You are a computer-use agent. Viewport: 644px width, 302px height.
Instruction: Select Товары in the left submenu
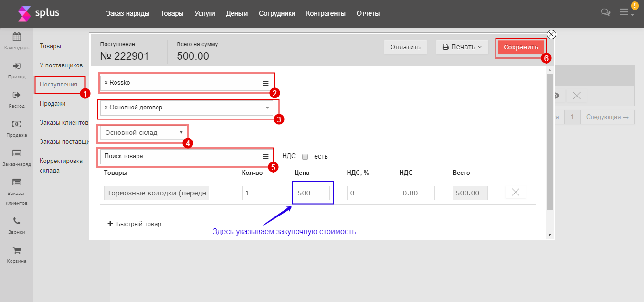point(50,46)
